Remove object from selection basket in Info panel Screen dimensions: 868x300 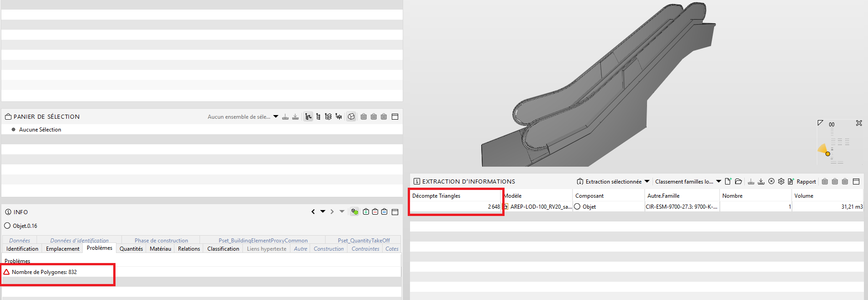(375, 212)
